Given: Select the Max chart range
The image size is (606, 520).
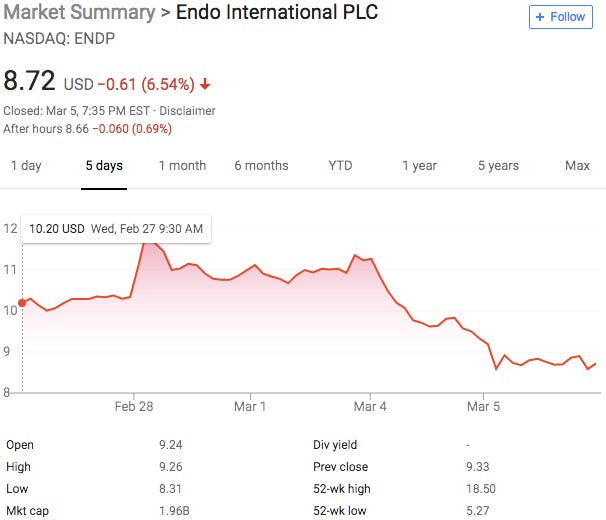Looking at the screenshot, I should tap(577, 166).
